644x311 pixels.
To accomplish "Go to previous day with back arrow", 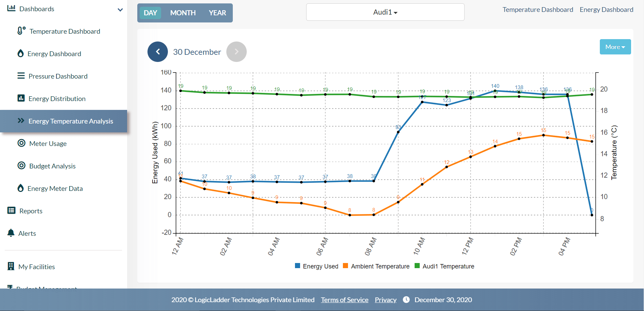I will [x=158, y=51].
